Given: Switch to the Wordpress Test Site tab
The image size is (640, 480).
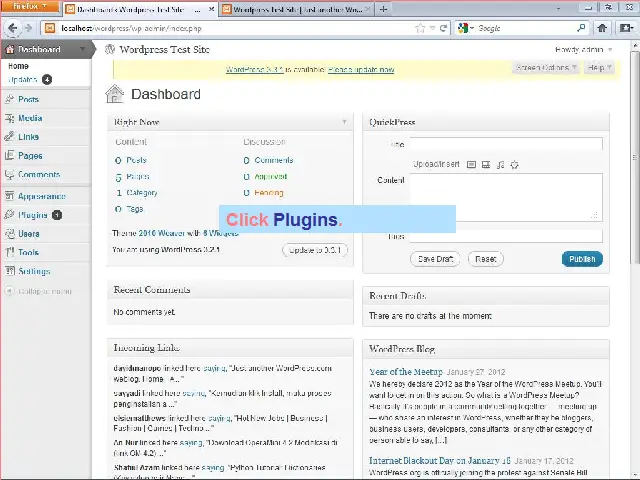Looking at the screenshot, I should 296,9.
